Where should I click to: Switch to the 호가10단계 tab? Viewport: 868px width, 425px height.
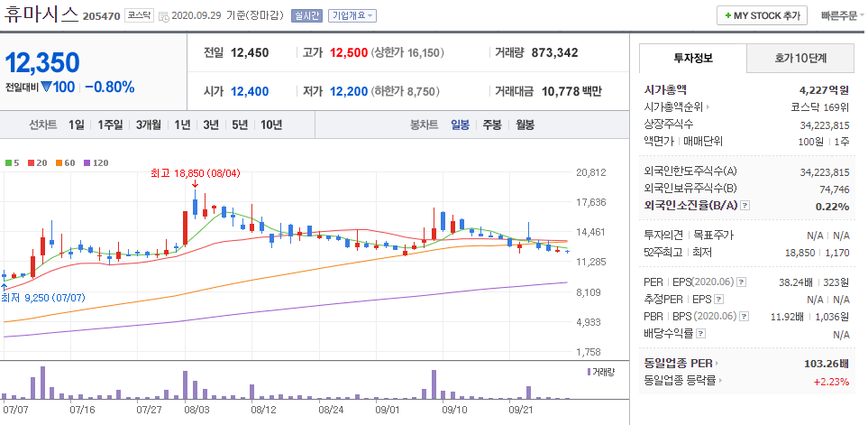(x=799, y=58)
